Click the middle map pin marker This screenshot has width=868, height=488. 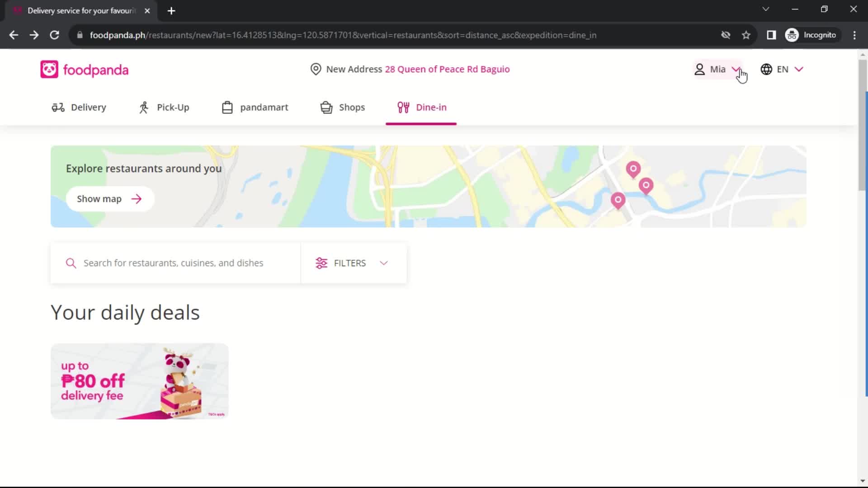tap(646, 185)
